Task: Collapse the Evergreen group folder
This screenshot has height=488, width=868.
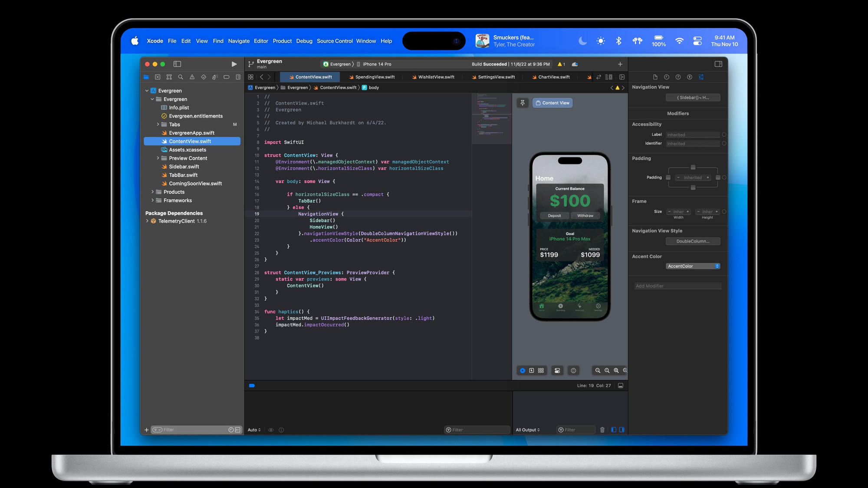Action: coord(152,99)
